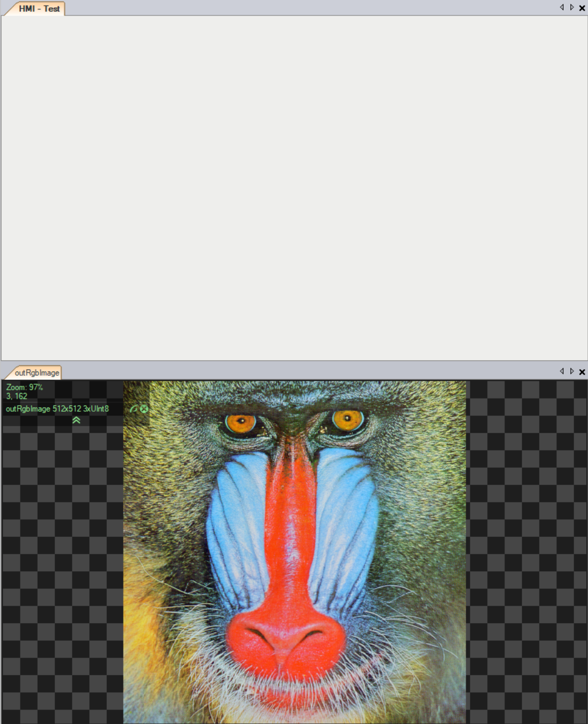The height and width of the screenshot is (724, 588).
Task: Collapse image info with double chevron
Action: coord(76,421)
